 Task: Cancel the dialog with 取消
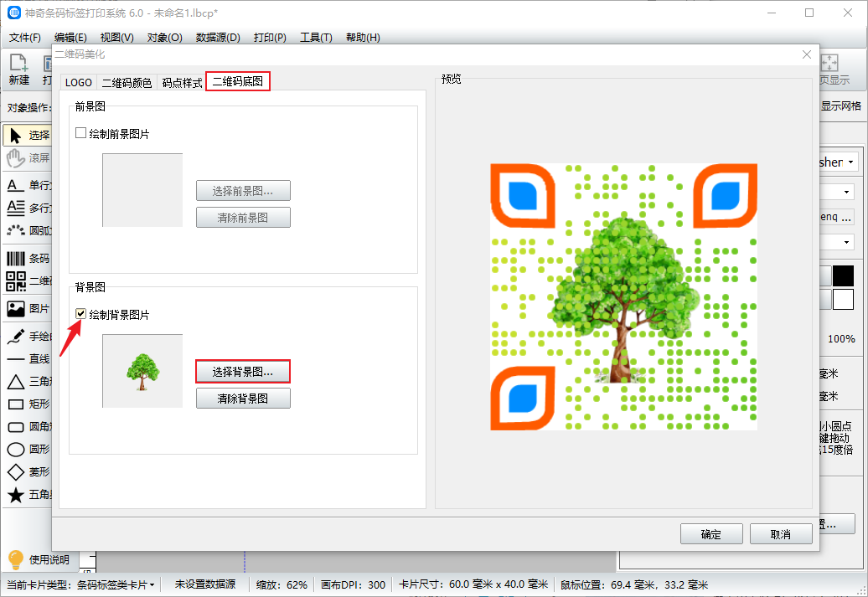point(781,534)
